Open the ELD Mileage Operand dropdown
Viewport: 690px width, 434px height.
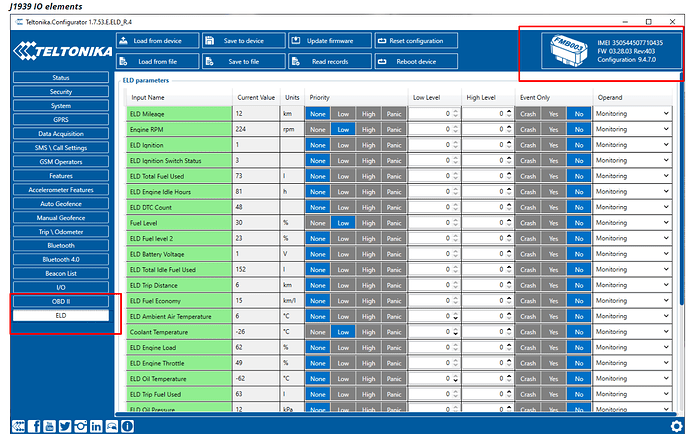632,114
